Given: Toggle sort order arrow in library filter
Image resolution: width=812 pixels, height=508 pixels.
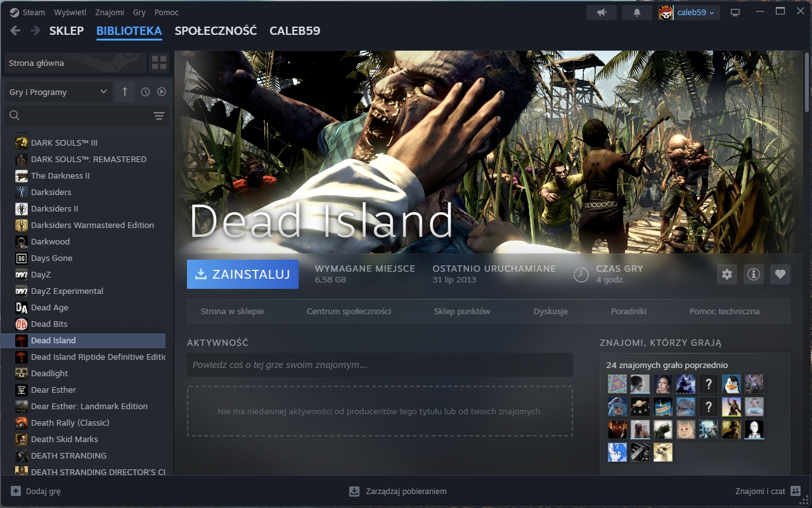Looking at the screenshot, I should pos(125,92).
